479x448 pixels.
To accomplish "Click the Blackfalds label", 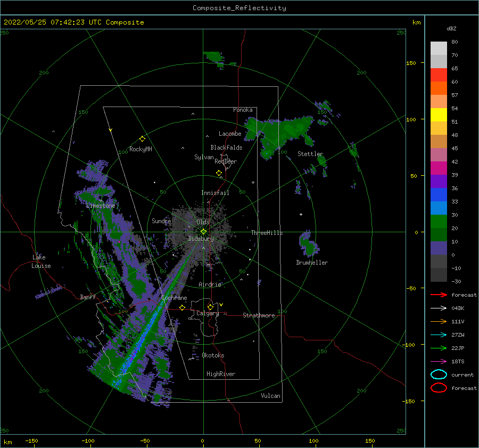I will [x=226, y=148].
